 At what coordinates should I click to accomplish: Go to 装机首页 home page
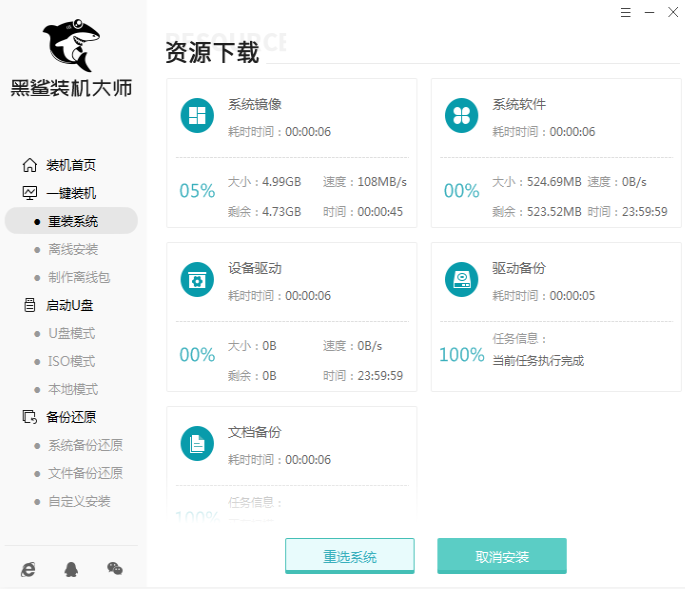pos(71,165)
